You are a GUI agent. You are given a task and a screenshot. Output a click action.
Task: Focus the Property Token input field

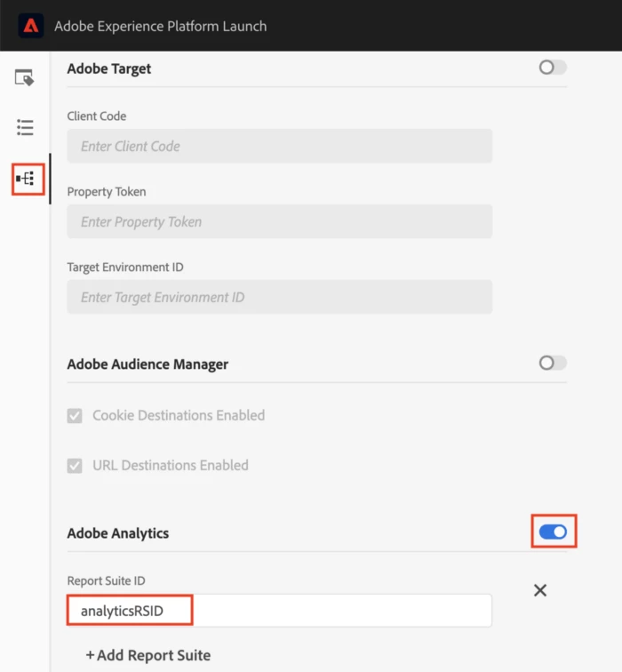[x=279, y=221]
